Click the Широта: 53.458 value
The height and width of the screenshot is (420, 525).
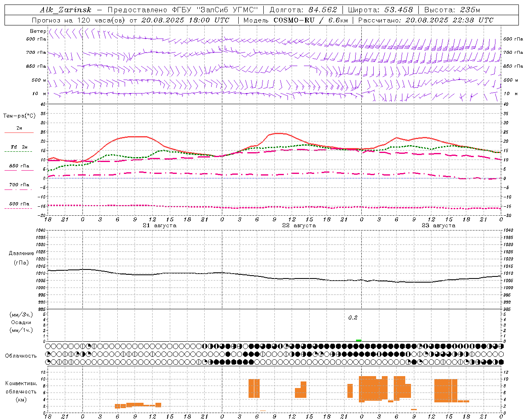coord(380,10)
